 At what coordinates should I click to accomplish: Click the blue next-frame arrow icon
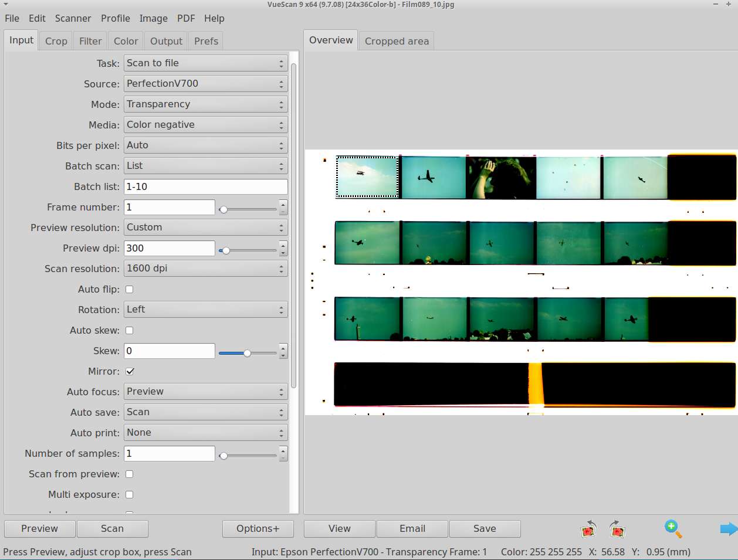point(728,529)
